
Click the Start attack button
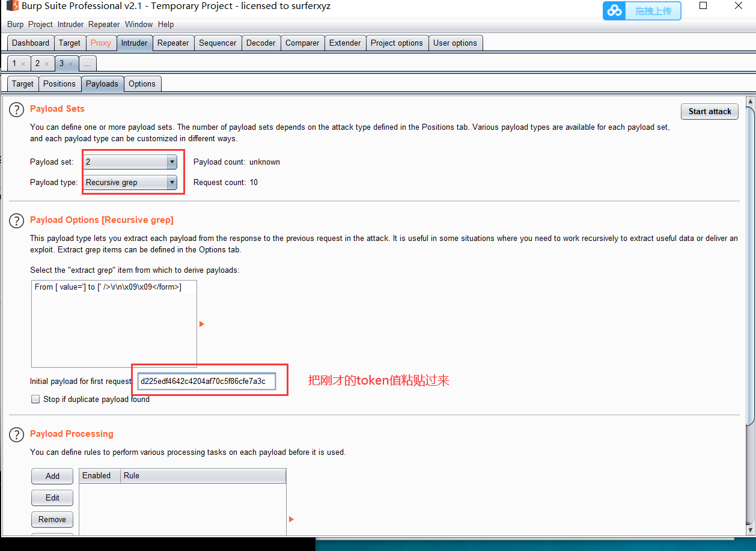(x=710, y=111)
